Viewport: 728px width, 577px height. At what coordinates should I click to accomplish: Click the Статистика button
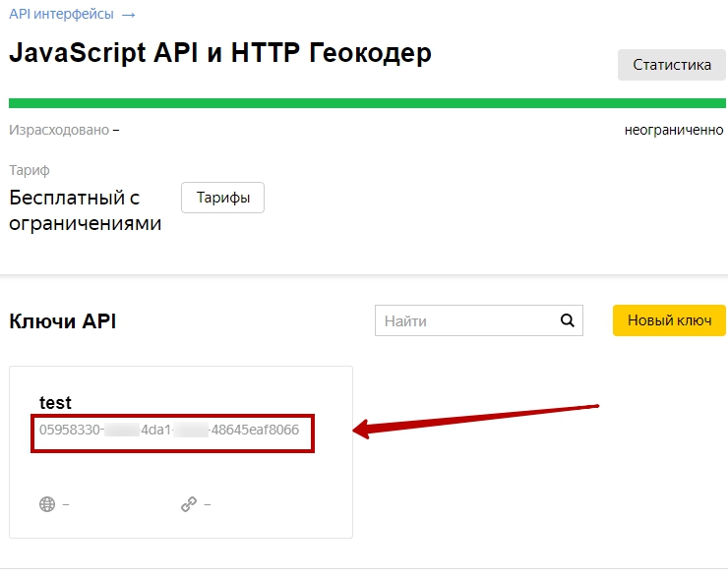tap(671, 65)
